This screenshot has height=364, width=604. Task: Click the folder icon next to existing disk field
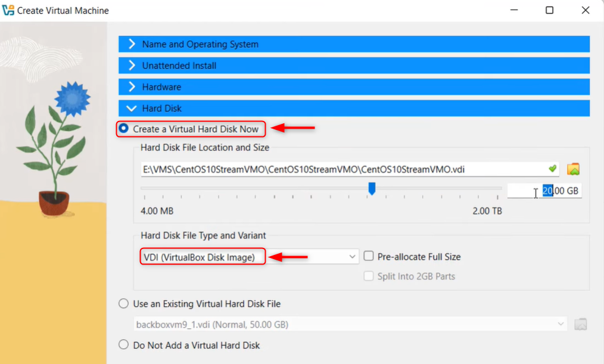click(x=581, y=324)
